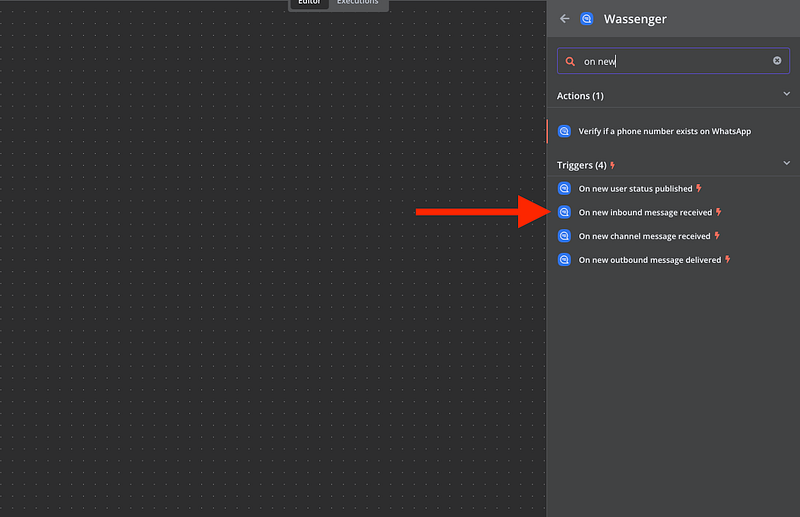
Task: Click the icon for On new channel message received
Action: point(564,236)
